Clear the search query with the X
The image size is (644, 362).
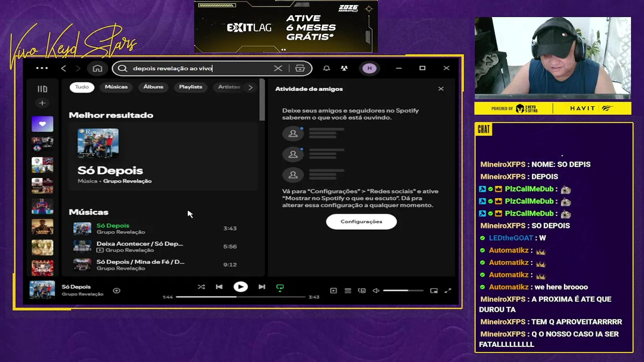pyautogui.click(x=278, y=68)
